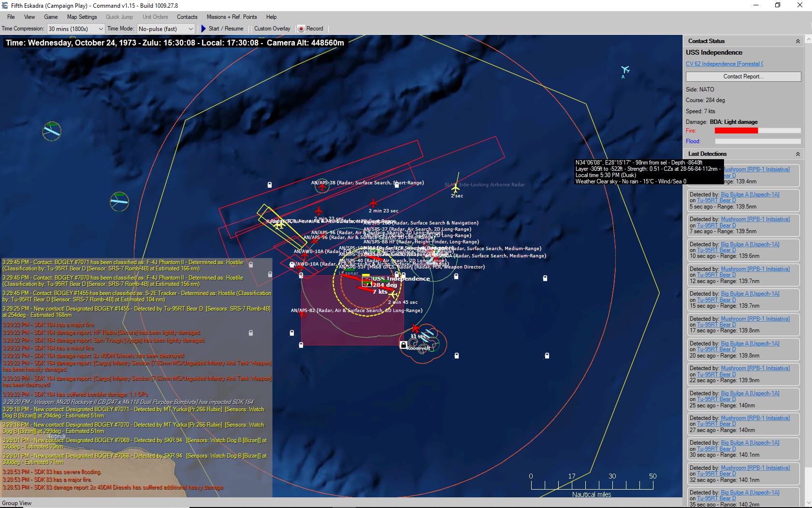Select yellow aircraft above 2 min 45 sec label

394,294
